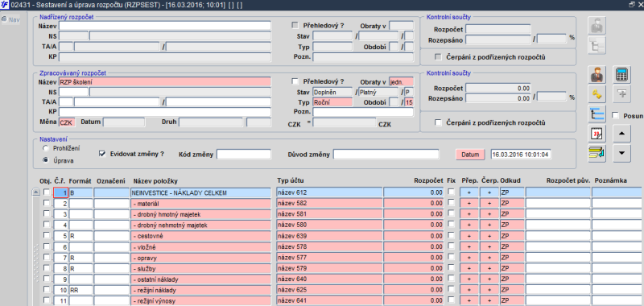Click the Typ field showing Roční
The width and height of the screenshot is (644, 306).
tap(332, 102)
